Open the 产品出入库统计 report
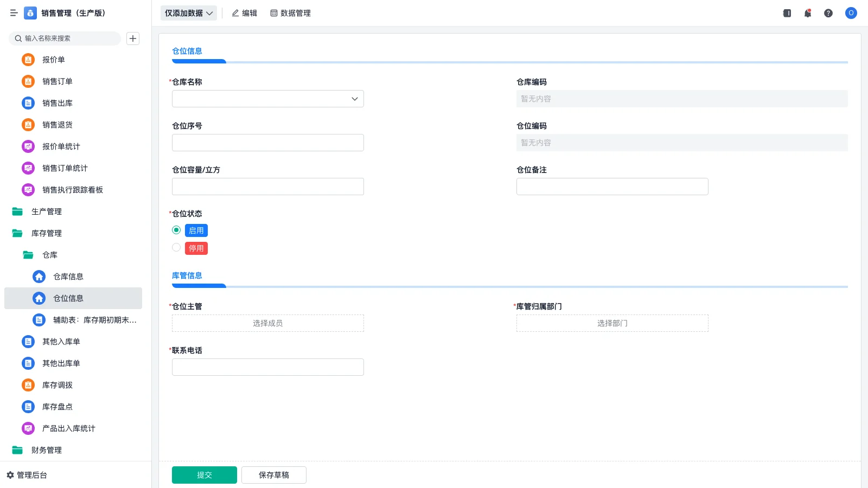Image resolution: width=868 pixels, height=488 pixels. point(68,428)
